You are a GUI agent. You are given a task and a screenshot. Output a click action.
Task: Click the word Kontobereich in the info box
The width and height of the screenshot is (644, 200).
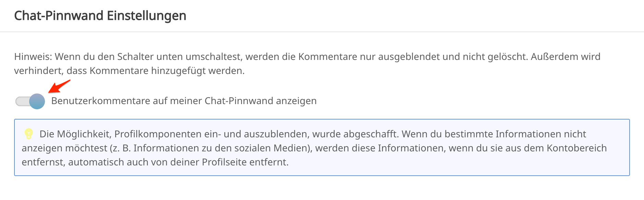coord(577,148)
